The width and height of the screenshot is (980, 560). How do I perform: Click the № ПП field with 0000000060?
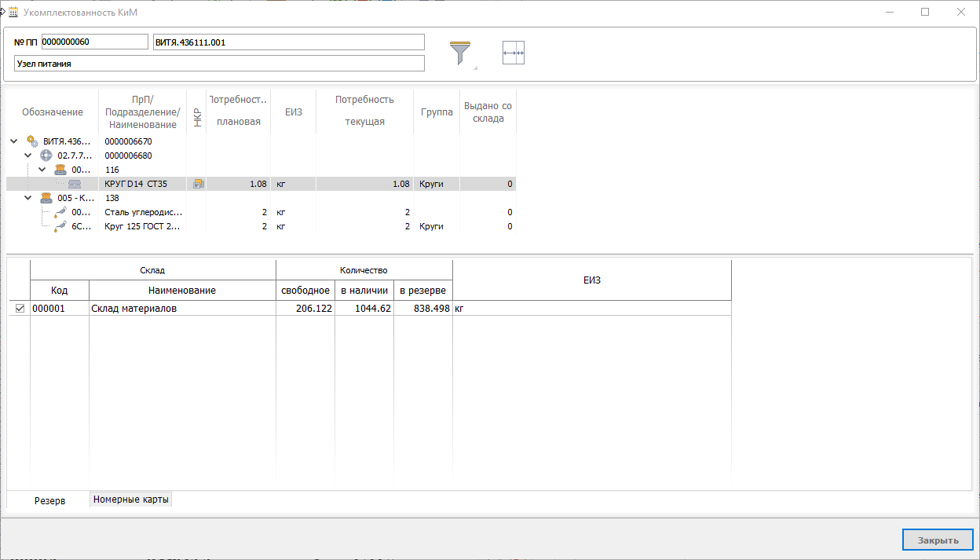[94, 42]
